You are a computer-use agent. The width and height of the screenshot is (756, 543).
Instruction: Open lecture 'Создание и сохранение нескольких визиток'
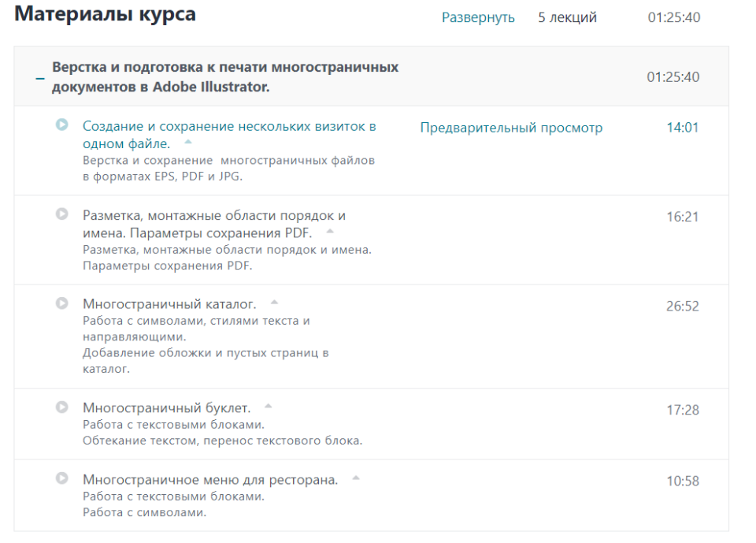pyautogui.click(x=228, y=126)
